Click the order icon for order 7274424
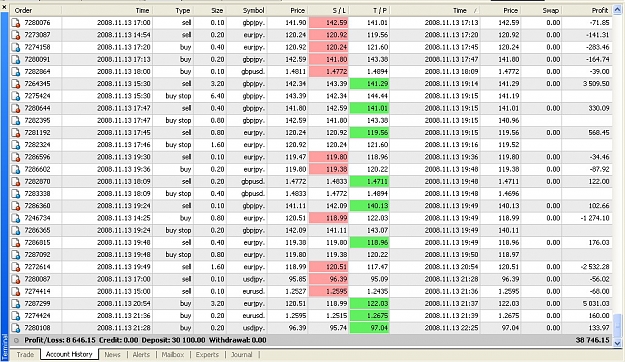Image resolution: width=625 pixels, height=362 pixels. coord(16,316)
